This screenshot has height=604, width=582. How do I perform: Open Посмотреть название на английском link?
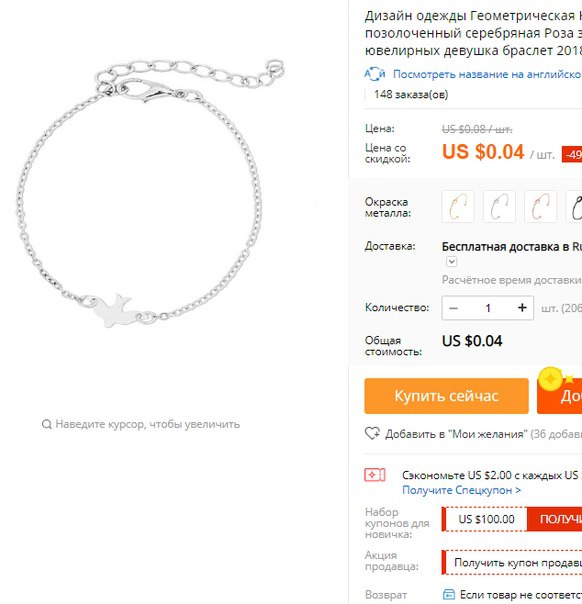[487, 74]
